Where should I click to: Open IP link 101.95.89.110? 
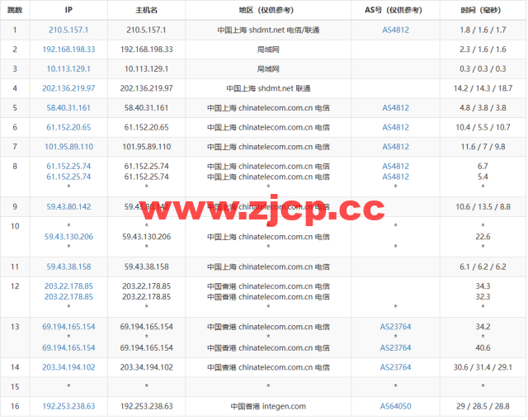click(68, 147)
